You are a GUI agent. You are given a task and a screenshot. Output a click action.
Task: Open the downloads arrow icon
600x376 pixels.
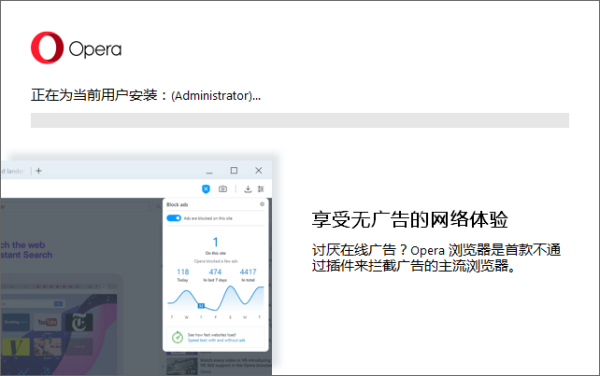248,189
